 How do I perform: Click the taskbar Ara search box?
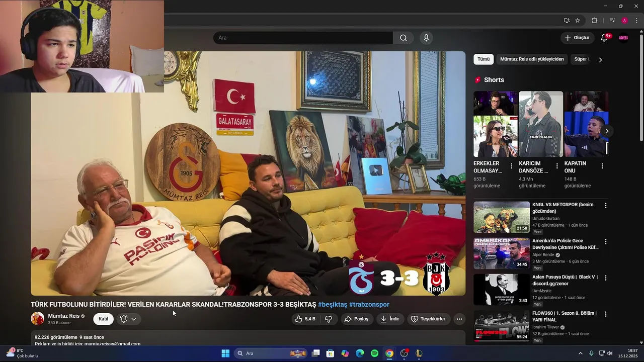271,353
